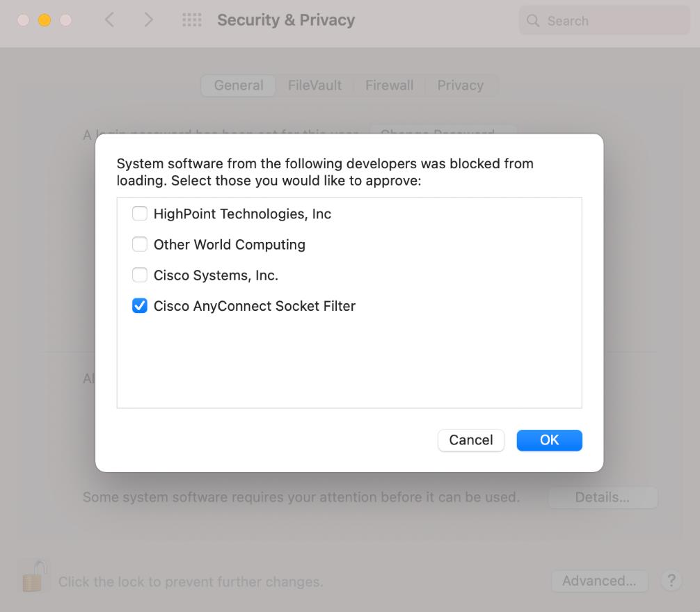The width and height of the screenshot is (700, 612).
Task: Select the Firewall tab
Action: (389, 86)
